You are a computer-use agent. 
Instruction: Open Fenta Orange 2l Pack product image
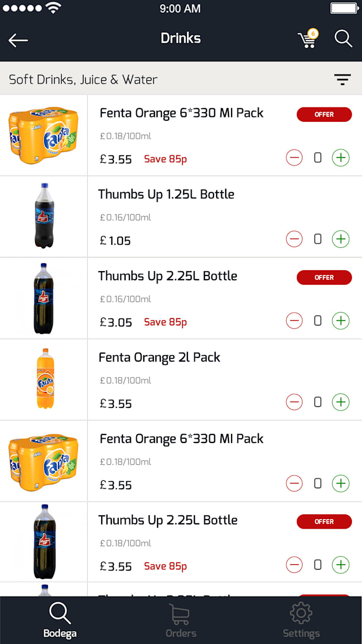coord(45,379)
